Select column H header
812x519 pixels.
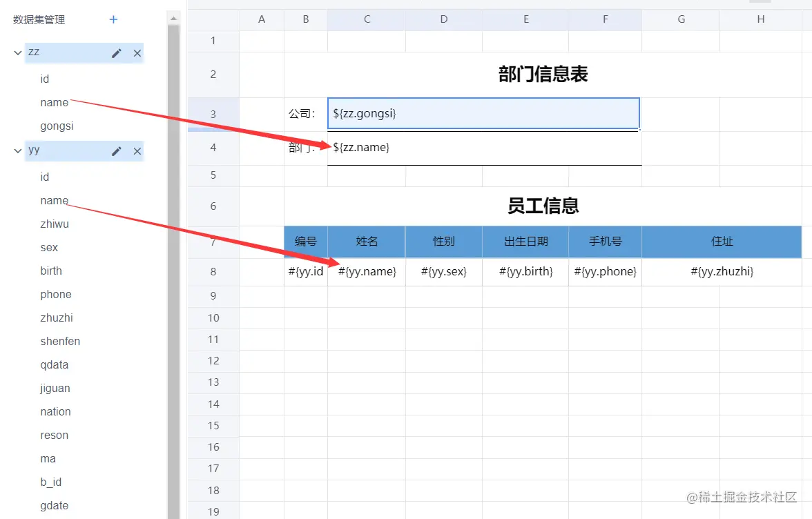[x=761, y=19]
